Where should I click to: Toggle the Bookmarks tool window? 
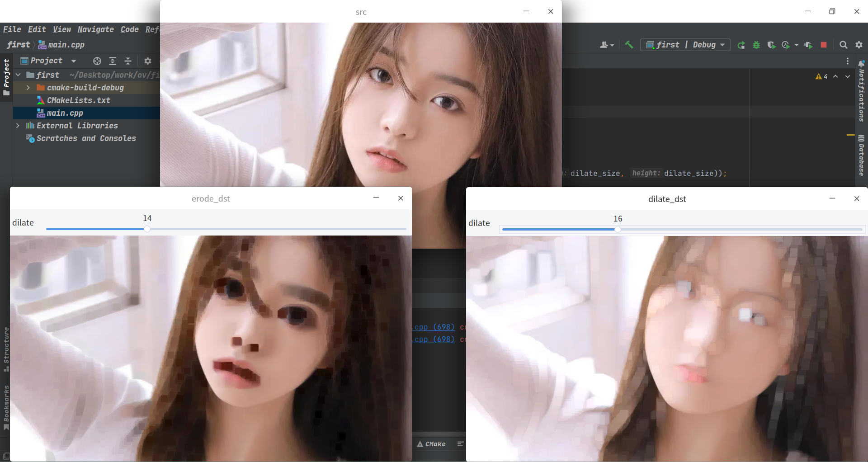click(6, 408)
